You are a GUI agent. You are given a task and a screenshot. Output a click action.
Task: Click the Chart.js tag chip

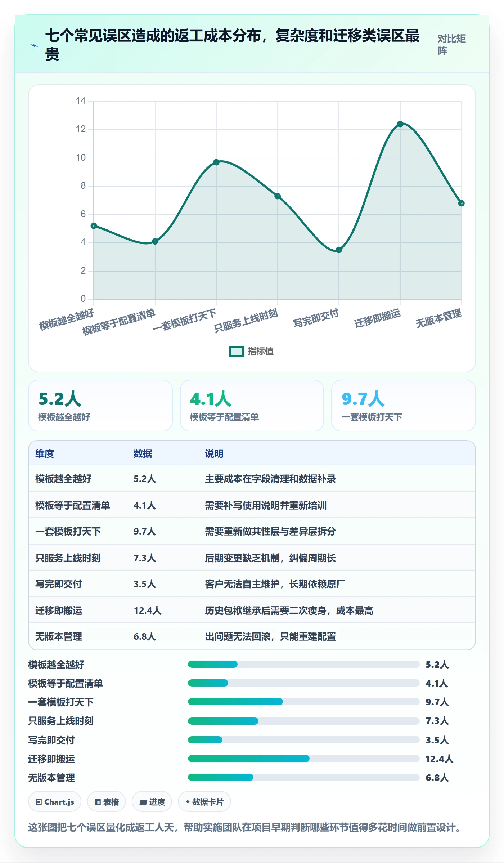tap(55, 802)
